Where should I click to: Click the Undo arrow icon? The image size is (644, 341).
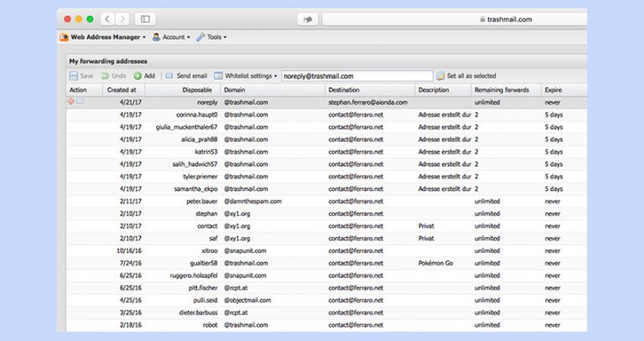tap(105, 76)
